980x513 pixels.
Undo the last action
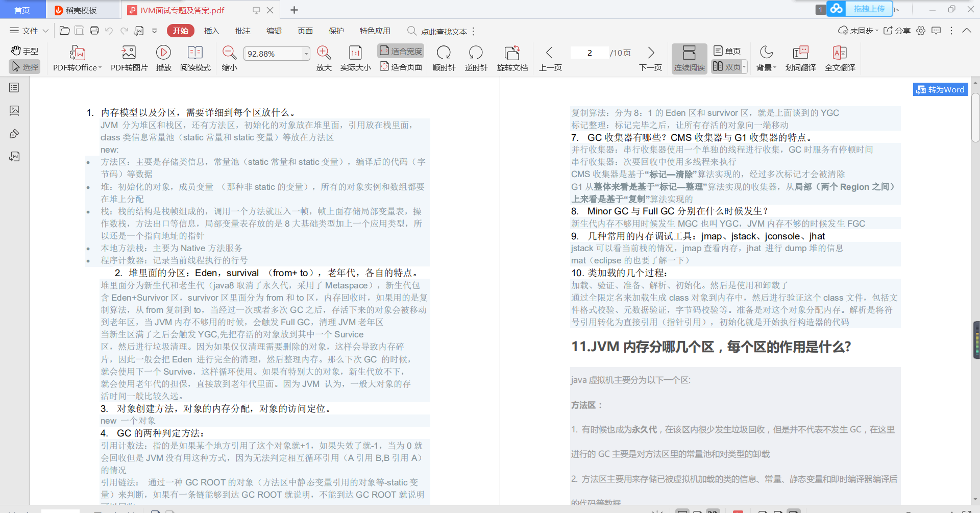(109, 31)
